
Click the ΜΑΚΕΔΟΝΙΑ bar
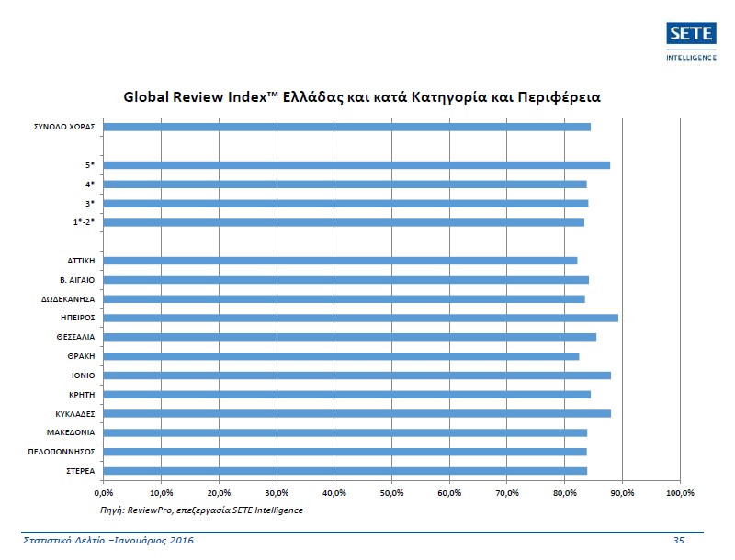click(345, 432)
